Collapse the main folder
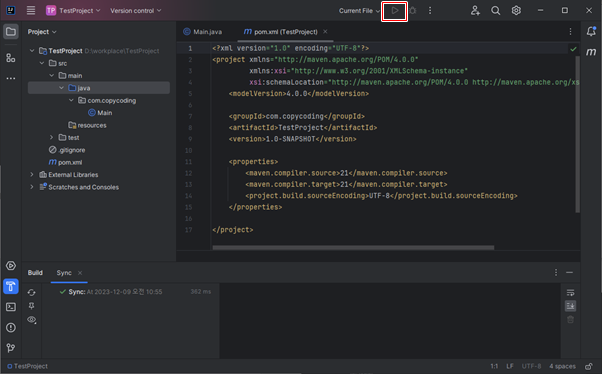602x374 pixels. click(x=52, y=76)
